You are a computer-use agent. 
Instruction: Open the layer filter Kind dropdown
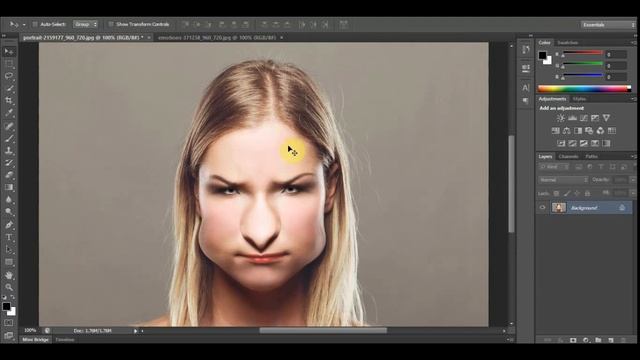tap(554, 167)
